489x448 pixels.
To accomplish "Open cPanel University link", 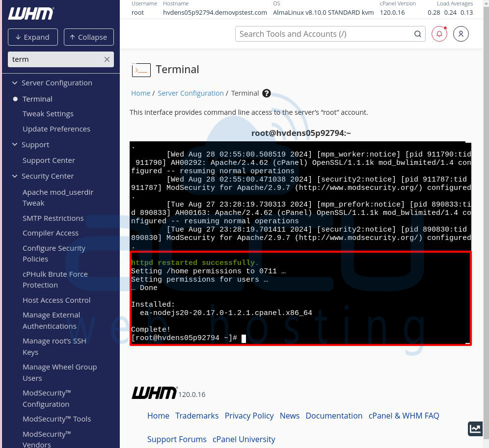I will point(244,439).
